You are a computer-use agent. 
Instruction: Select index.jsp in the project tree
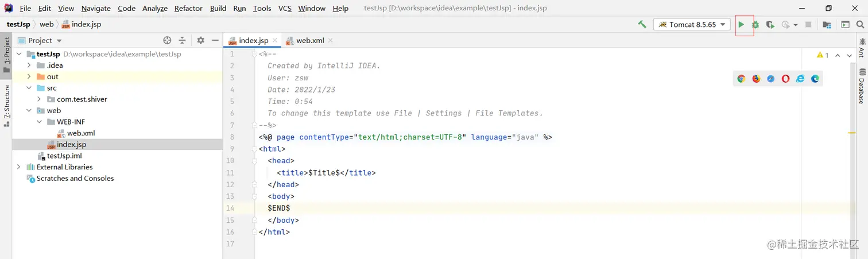71,144
